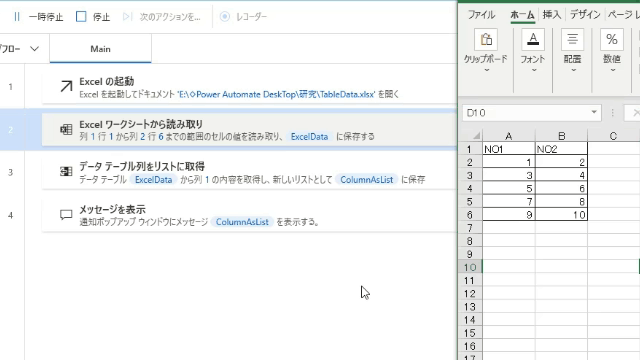The image size is (640, 360).
Task: Select flow step number 3
Action: (x=11, y=172)
